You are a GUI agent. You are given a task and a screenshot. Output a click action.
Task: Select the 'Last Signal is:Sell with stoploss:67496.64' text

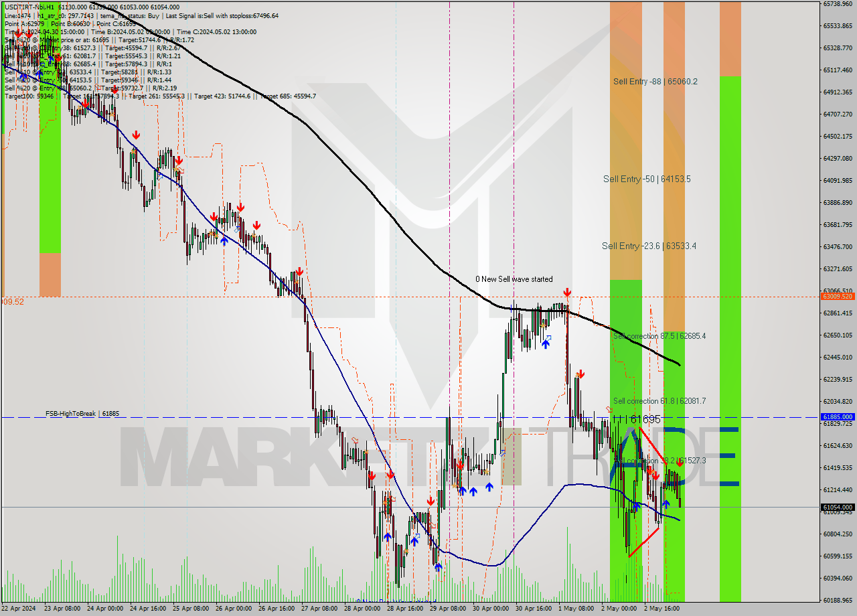221,15
